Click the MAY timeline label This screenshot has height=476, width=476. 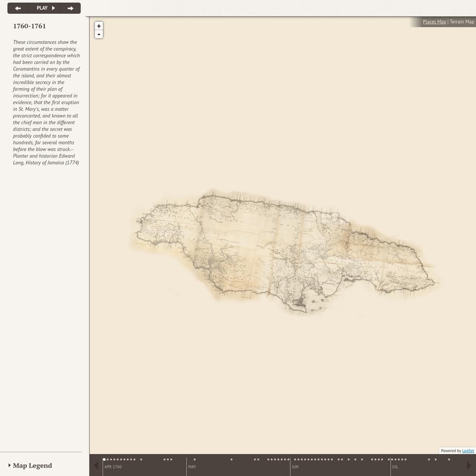click(x=192, y=466)
